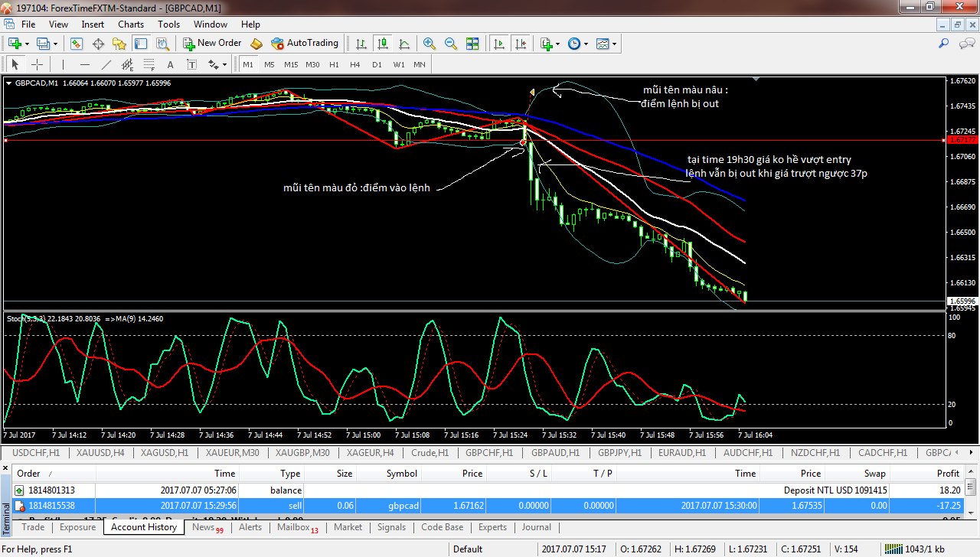Tile chart windows icon
The height and width of the screenshot is (557, 980).
pyautogui.click(x=472, y=44)
